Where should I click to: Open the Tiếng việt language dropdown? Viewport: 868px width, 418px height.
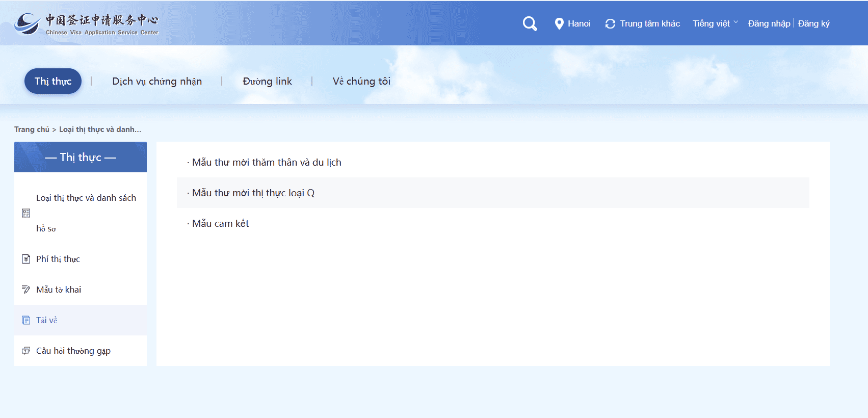coord(715,23)
